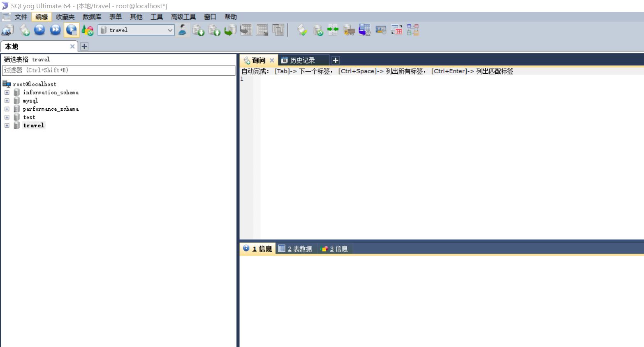
Task: Open the 收藏夹 menu
Action: pyautogui.click(x=65, y=17)
